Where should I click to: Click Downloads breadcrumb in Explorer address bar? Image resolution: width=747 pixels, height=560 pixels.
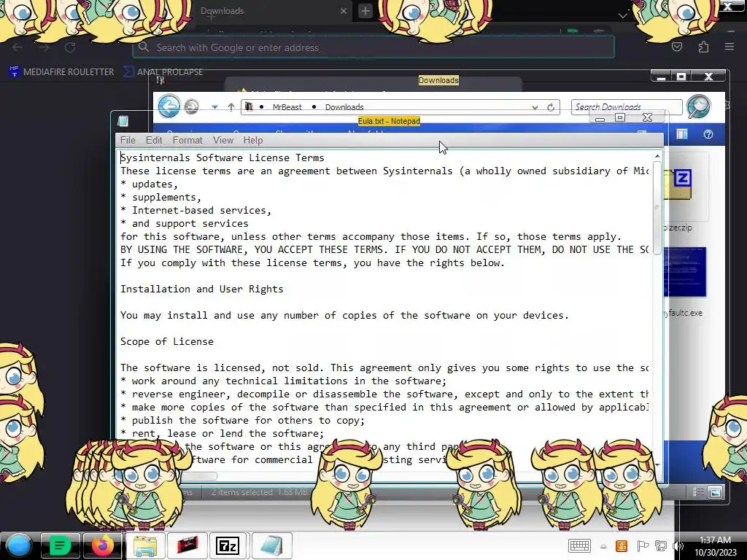tap(344, 107)
